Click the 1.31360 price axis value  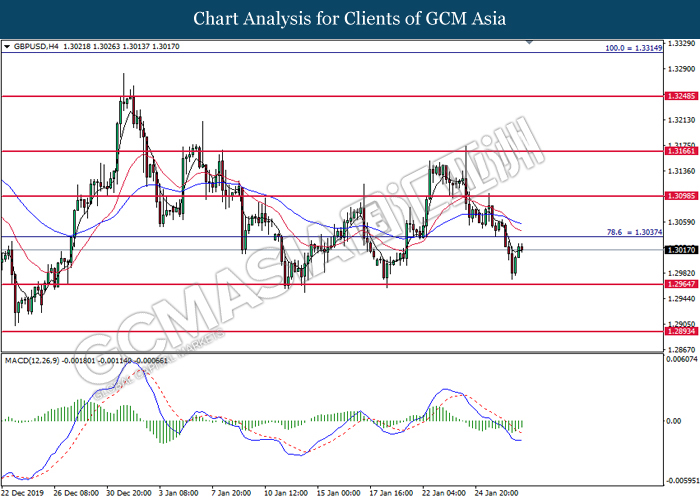tap(681, 171)
